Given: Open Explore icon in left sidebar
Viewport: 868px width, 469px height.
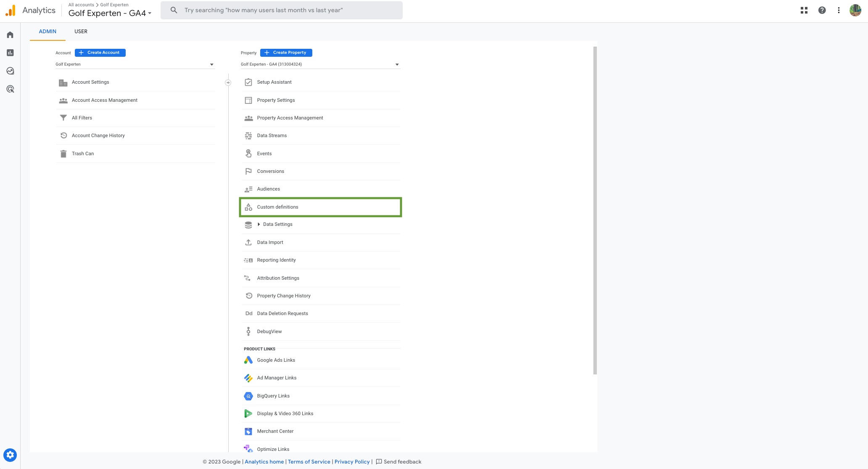Looking at the screenshot, I should tap(10, 71).
